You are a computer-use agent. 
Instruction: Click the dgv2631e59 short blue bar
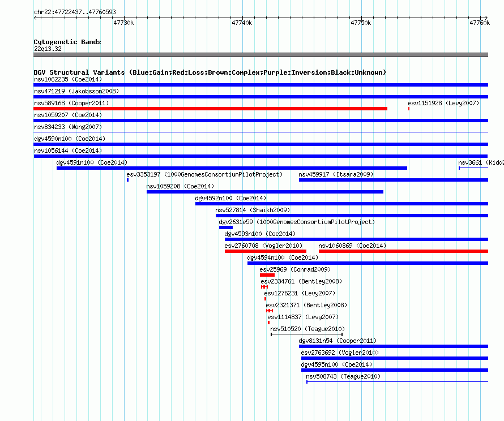coord(225,227)
